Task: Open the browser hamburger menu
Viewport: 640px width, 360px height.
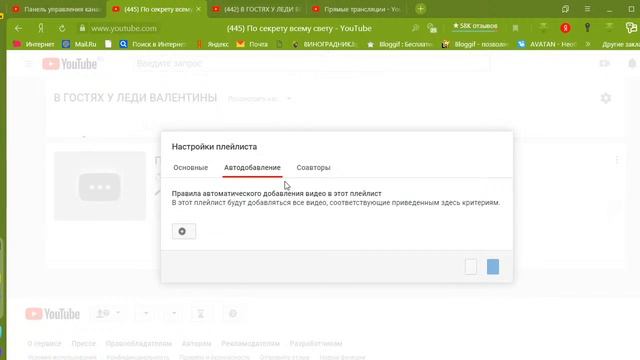Action: (x=587, y=9)
